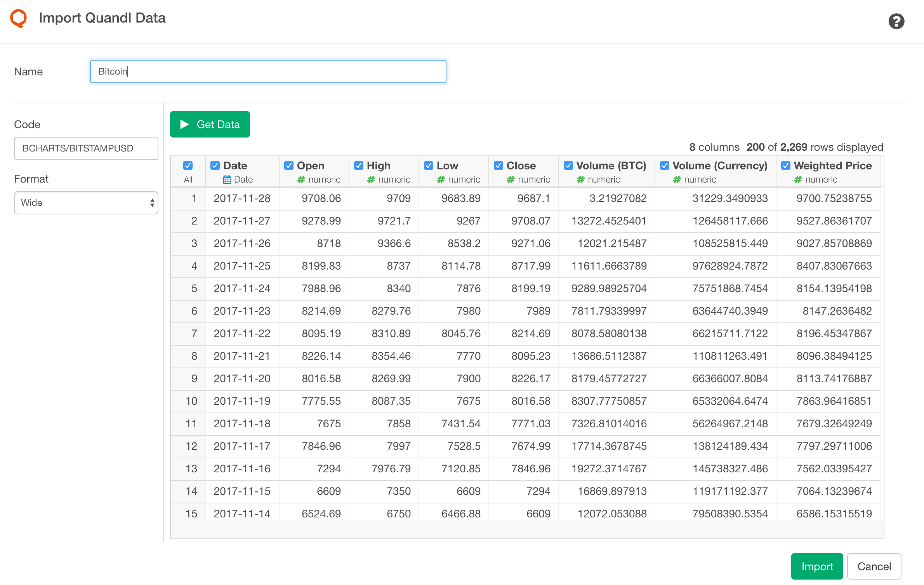The image size is (924, 585).
Task: Click the numeric type icon under Close
Action: (x=511, y=179)
